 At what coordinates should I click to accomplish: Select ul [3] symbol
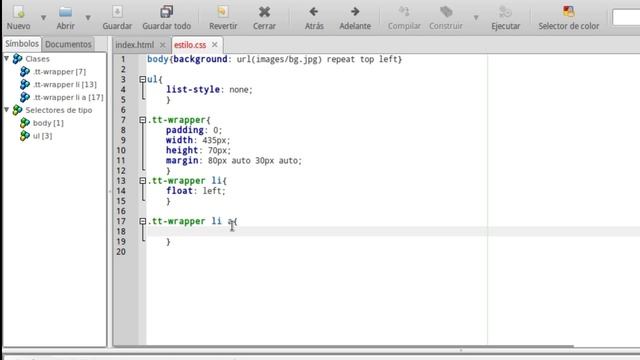coord(42,136)
